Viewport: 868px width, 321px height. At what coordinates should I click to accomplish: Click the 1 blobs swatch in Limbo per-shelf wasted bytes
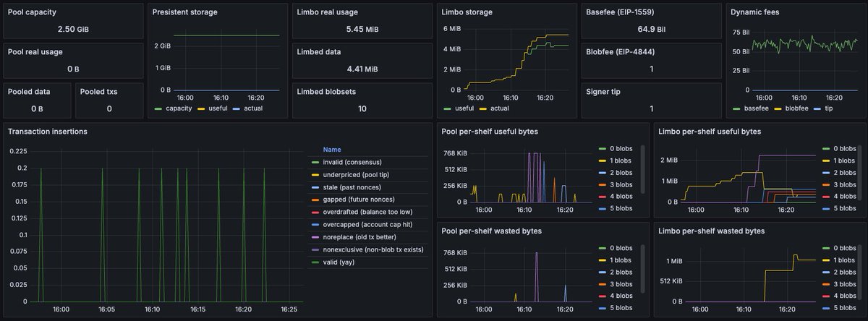(825, 260)
